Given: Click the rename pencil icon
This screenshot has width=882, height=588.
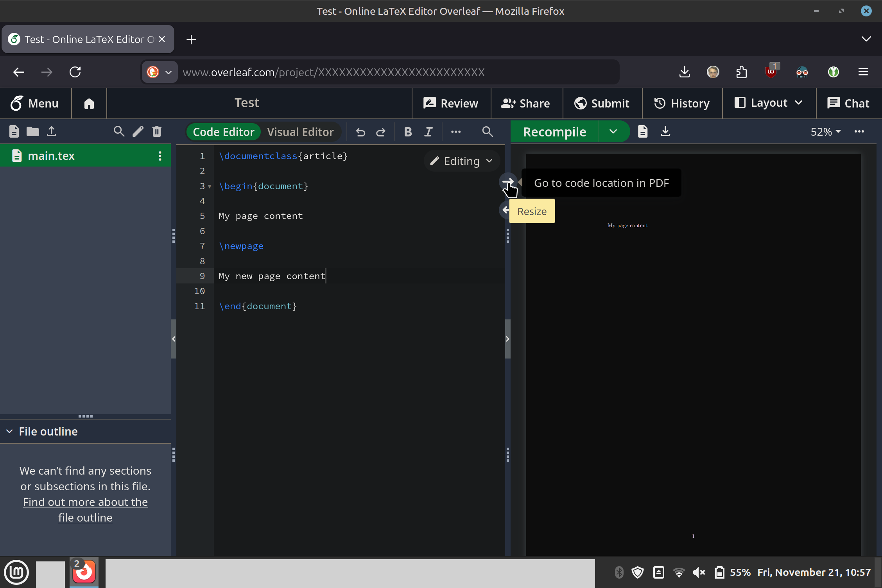Looking at the screenshot, I should pos(138,131).
